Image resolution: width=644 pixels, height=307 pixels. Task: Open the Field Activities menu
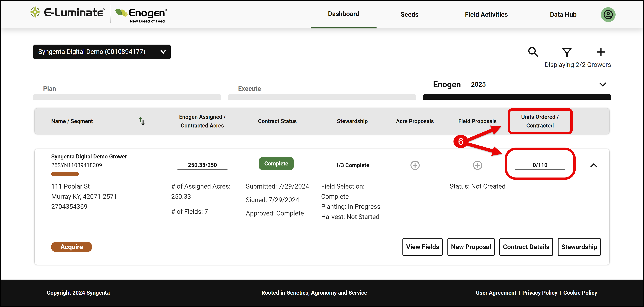(486, 15)
